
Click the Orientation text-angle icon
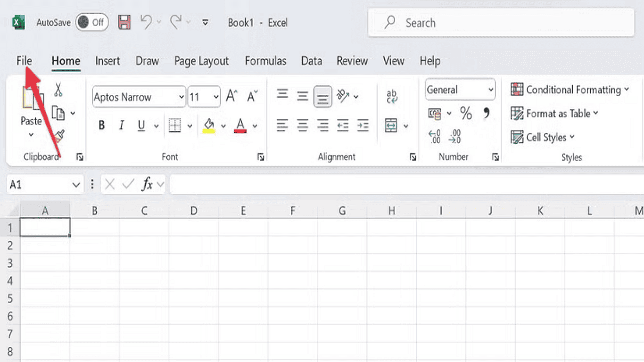click(343, 96)
